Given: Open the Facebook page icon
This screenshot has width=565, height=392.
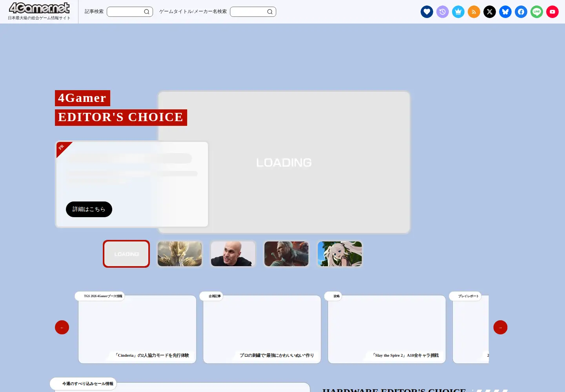Looking at the screenshot, I should pyautogui.click(x=521, y=12).
